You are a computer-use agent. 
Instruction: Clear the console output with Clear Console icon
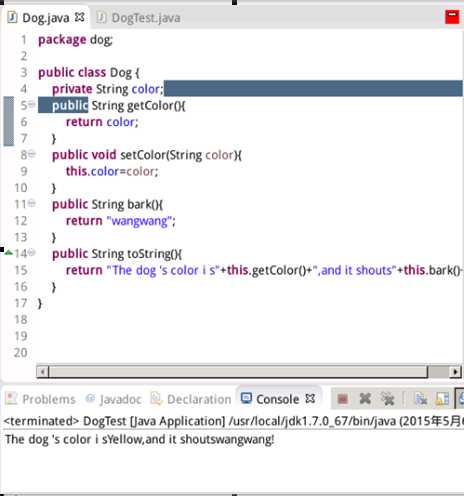pyautogui.click(x=420, y=398)
